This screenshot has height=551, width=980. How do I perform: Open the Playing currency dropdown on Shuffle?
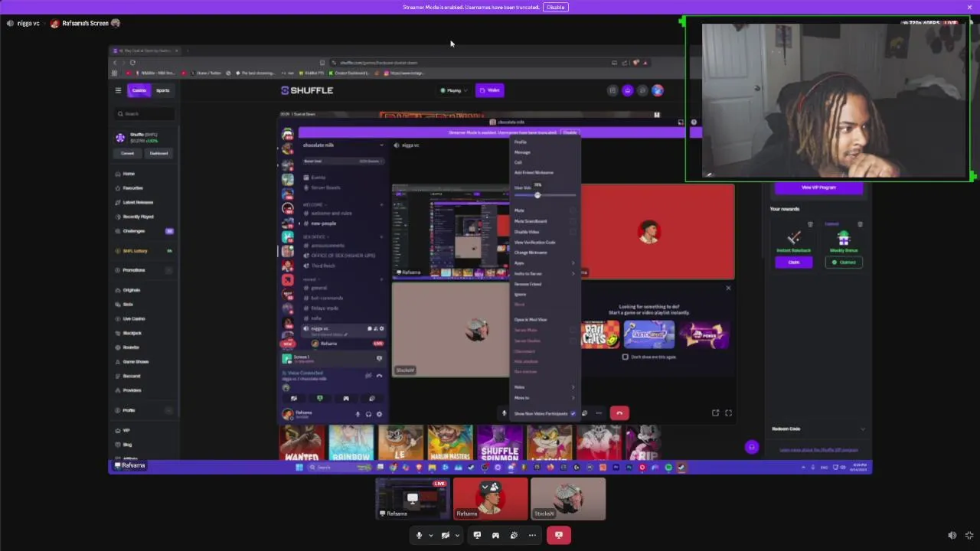click(x=453, y=90)
